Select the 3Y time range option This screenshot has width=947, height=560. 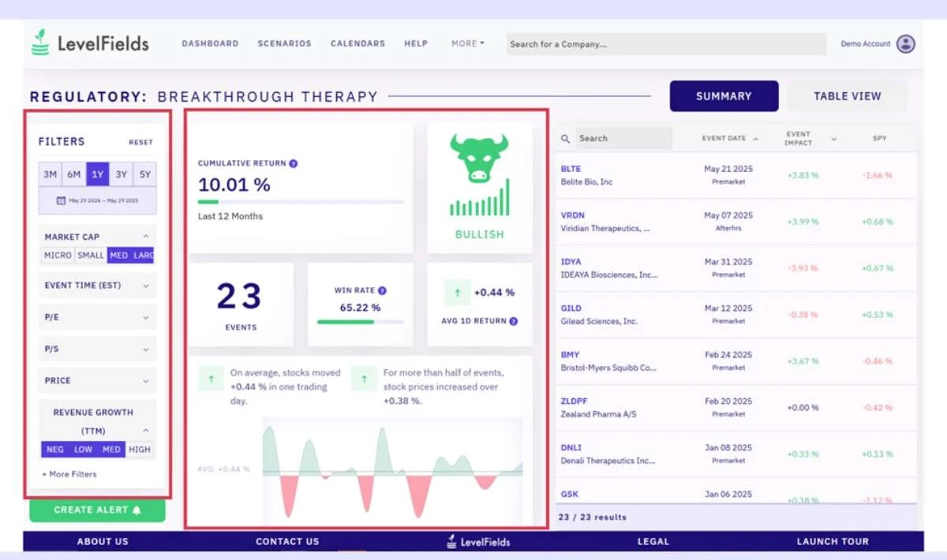121,174
